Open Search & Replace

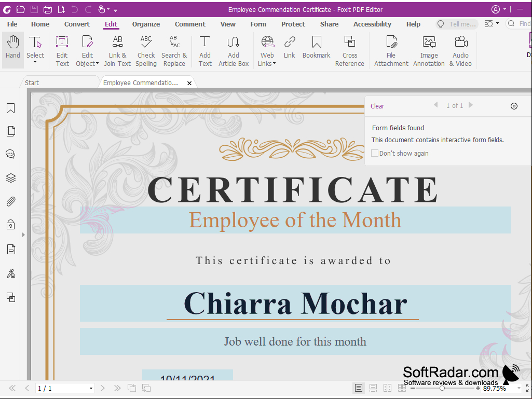point(174,50)
